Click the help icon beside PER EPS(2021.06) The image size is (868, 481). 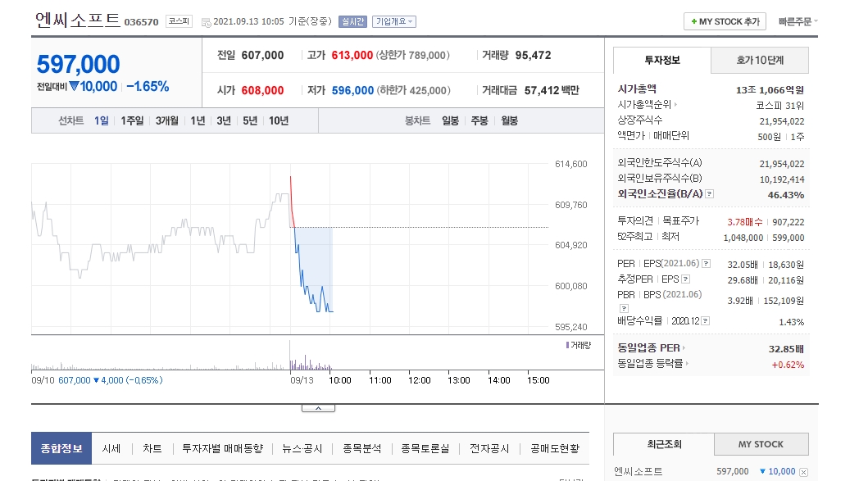pos(707,264)
